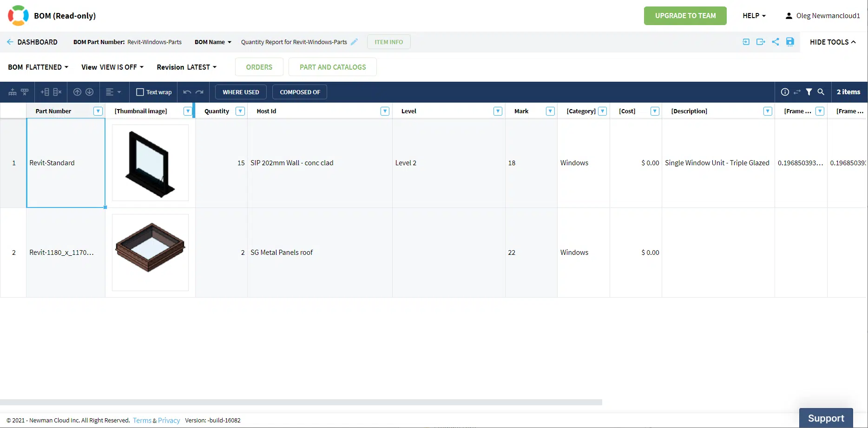The width and height of the screenshot is (868, 428).
Task: Click the quantity 15 cell
Action: [221, 163]
